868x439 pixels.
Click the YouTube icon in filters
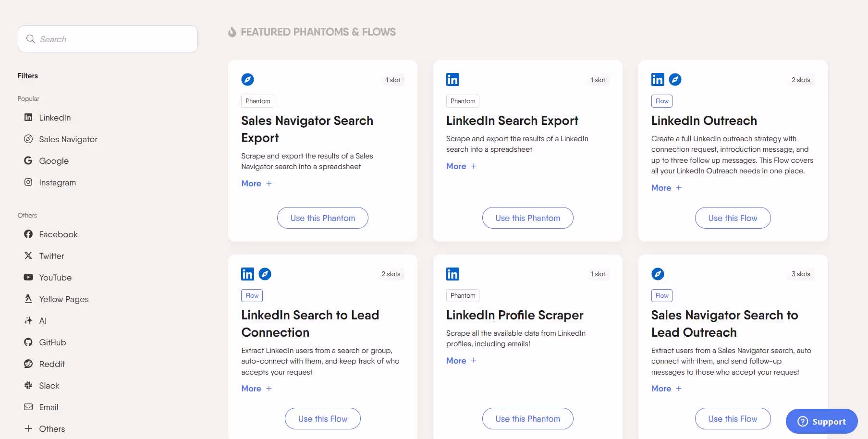pos(28,277)
